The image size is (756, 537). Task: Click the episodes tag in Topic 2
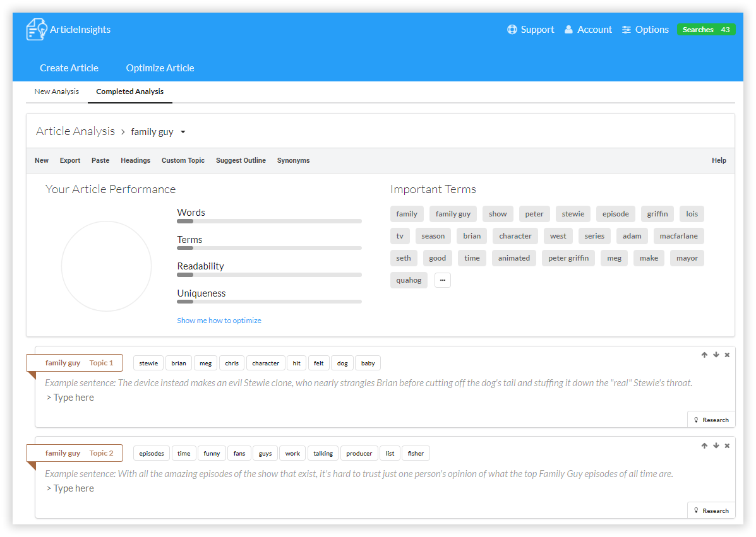click(152, 453)
